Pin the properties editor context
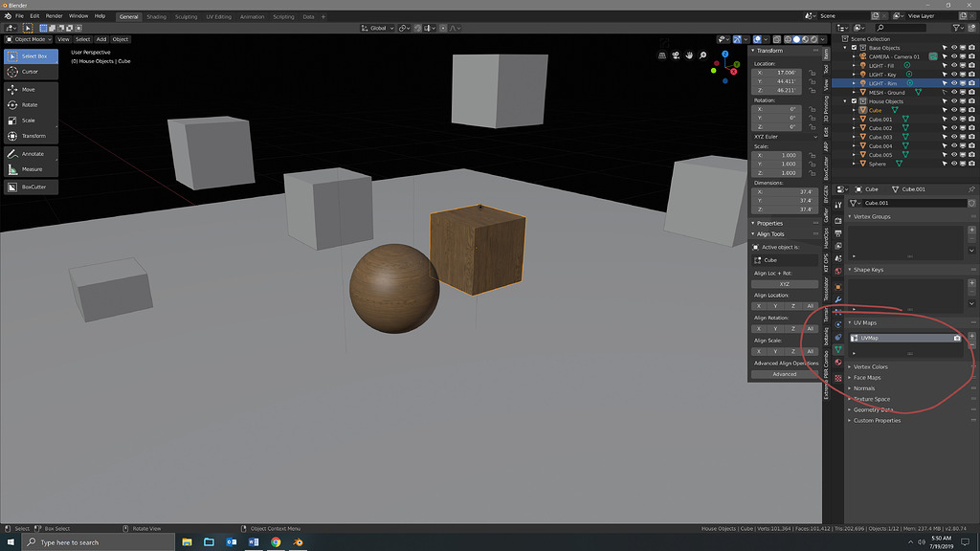Screen dimensions: 980x551 pos(971,189)
